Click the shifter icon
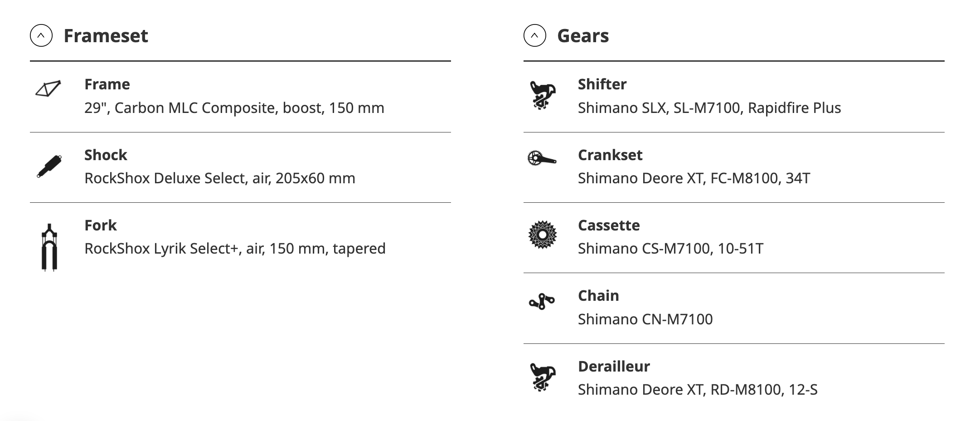The width and height of the screenshot is (980, 421). (x=543, y=96)
